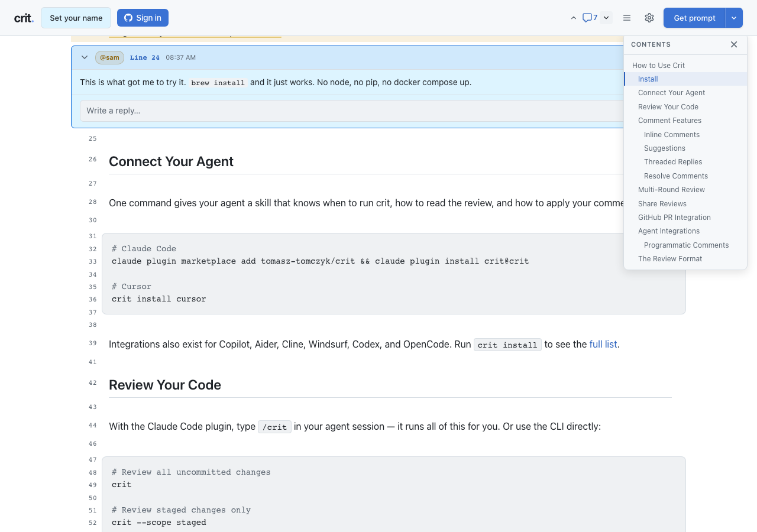The width and height of the screenshot is (757, 532).
Task: Open the Get prompt dropdown arrow
Action: coord(734,18)
